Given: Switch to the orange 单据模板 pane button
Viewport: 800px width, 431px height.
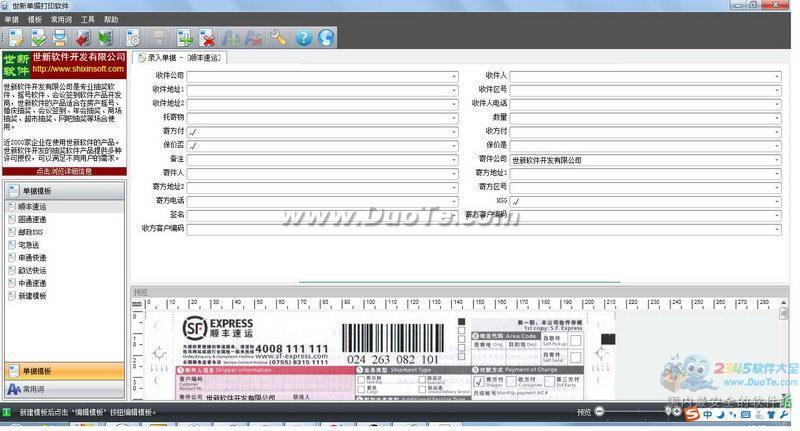Looking at the screenshot, I should point(64,371).
